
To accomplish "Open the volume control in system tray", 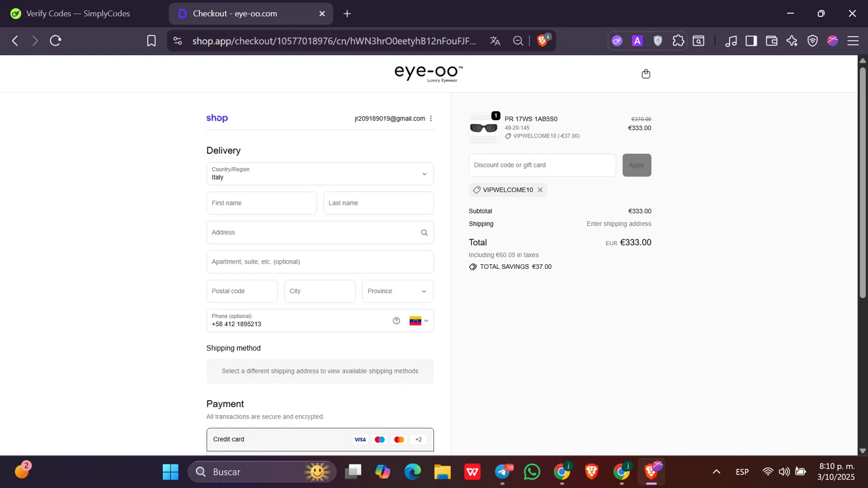I will (784, 472).
